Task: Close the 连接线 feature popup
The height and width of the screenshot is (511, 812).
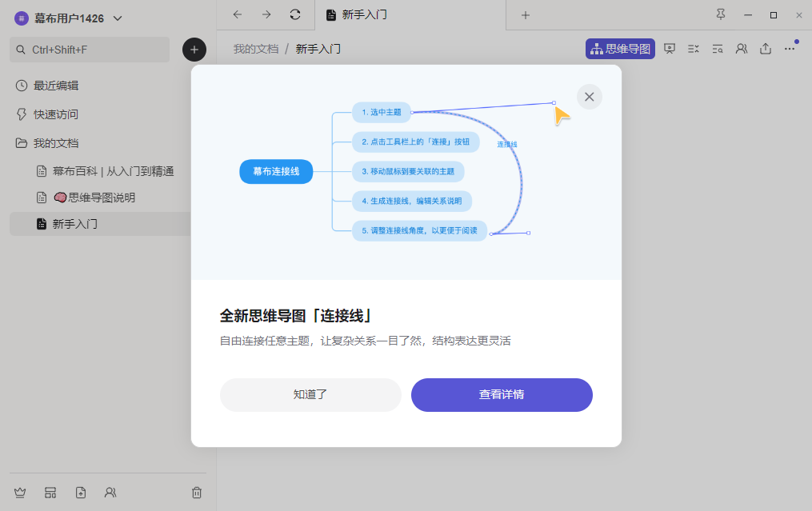Action: coord(590,97)
